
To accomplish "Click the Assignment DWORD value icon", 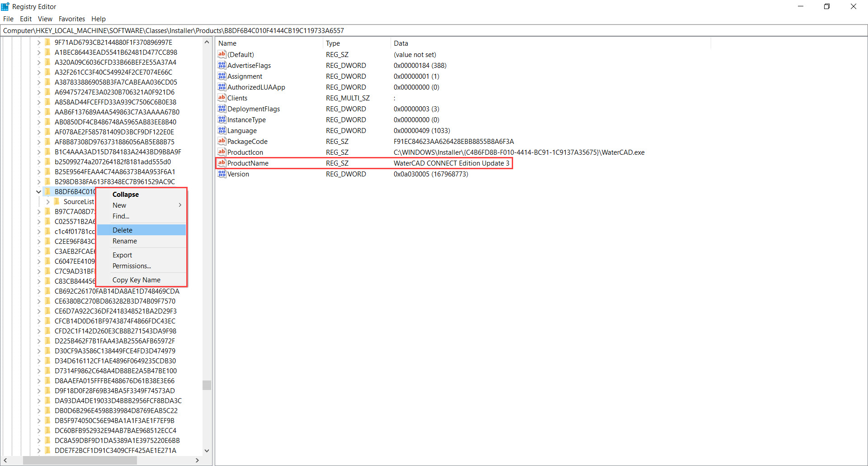I will tap(222, 76).
